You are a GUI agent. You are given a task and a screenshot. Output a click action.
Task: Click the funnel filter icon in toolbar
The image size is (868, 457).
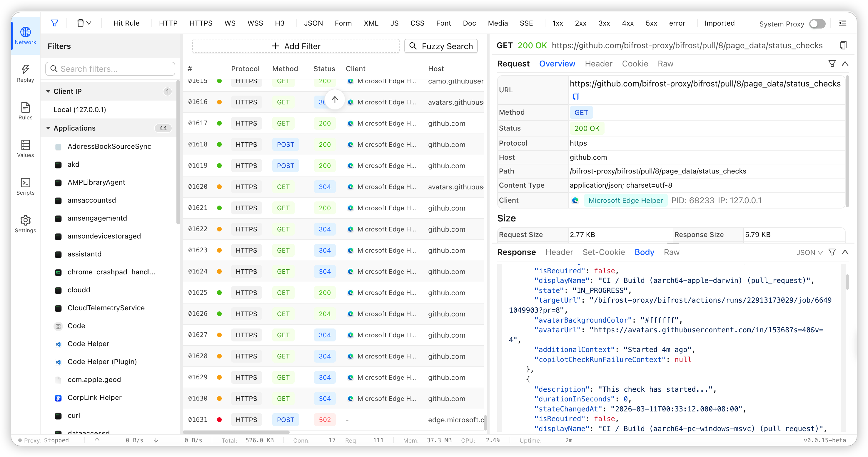pyautogui.click(x=55, y=23)
